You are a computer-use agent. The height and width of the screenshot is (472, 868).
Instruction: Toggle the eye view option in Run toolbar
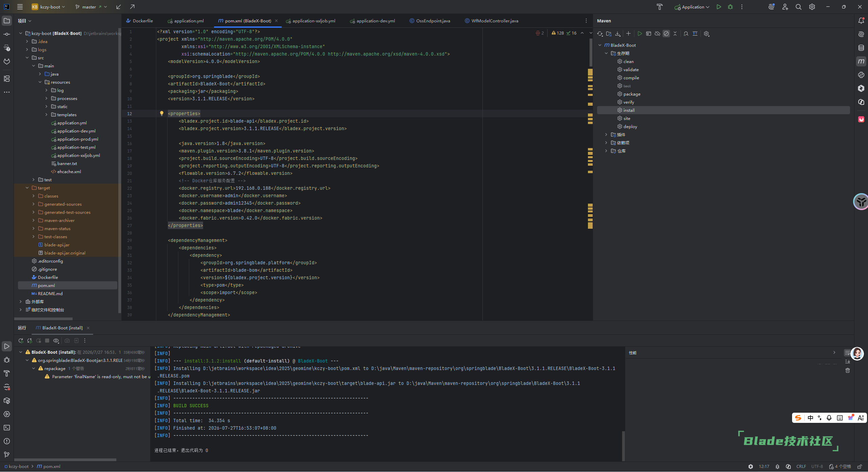tap(56, 341)
